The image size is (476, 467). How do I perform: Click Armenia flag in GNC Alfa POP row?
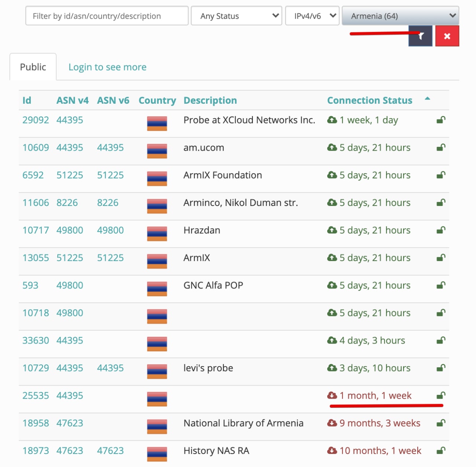pos(157,289)
